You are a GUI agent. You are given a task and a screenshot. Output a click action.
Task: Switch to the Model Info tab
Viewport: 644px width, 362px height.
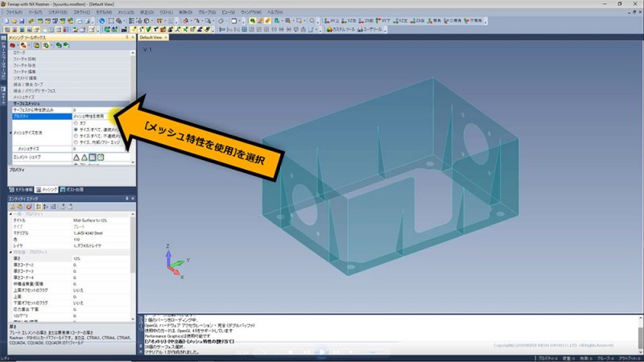(21, 190)
